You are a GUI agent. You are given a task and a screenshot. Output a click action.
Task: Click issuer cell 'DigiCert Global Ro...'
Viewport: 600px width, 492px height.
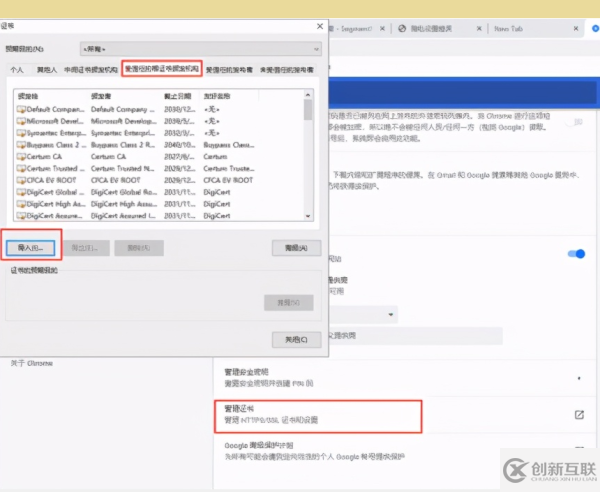click(124, 192)
